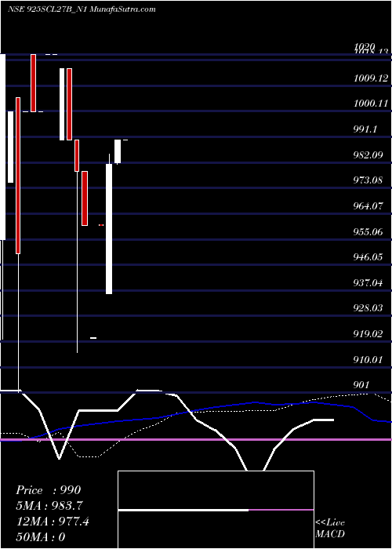Select the 937.04 price axis label
Screen dimensions: 392x549
(x=370, y=282)
